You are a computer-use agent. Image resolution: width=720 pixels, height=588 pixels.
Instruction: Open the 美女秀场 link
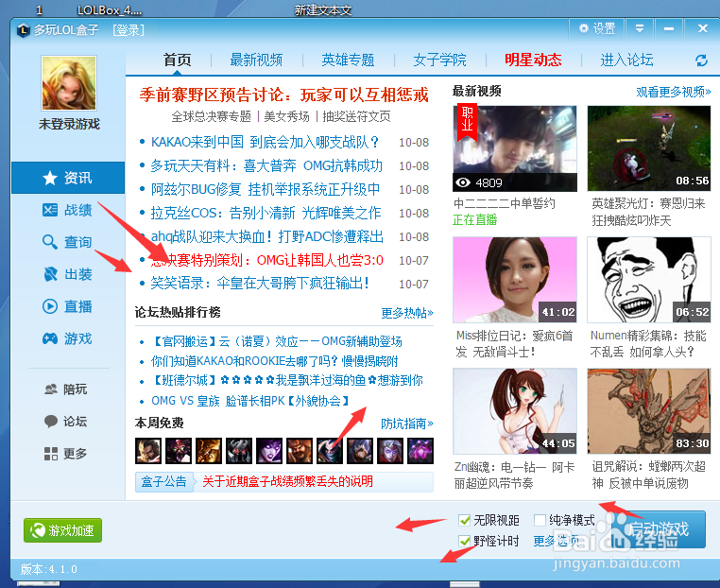point(286,116)
